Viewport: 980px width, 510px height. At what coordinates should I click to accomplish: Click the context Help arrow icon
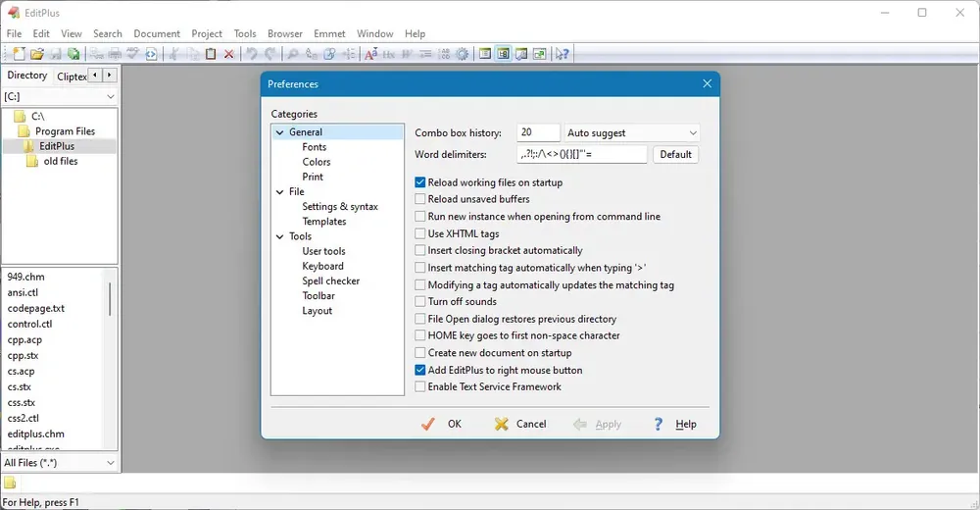tap(562, 54)
